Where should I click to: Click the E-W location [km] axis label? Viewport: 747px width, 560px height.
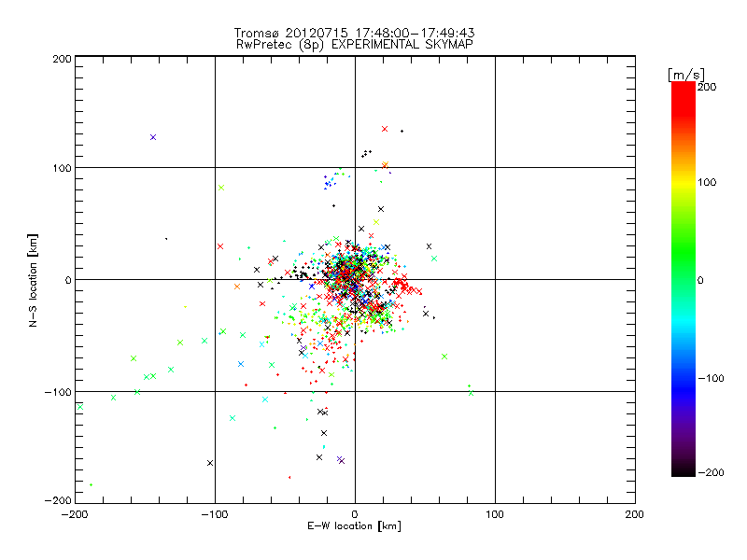pyautogui.click(x=354, y=526)
